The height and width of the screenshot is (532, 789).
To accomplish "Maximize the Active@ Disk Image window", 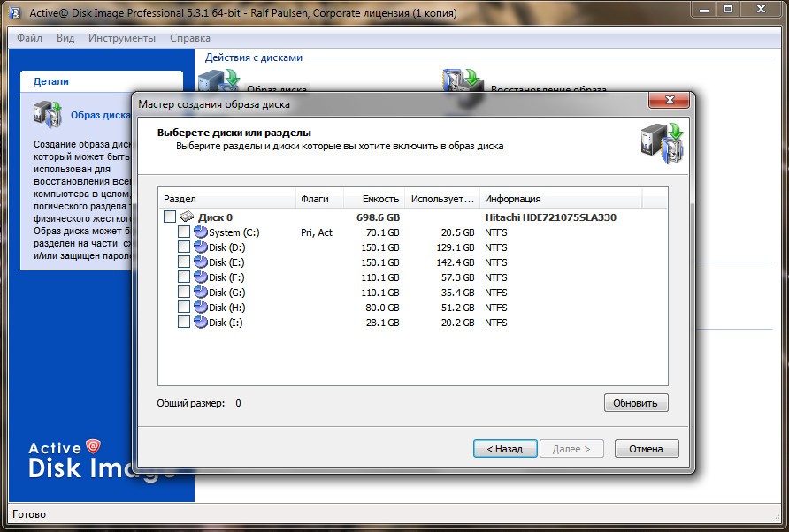I will pyautogui.click(x=728, y=9).
